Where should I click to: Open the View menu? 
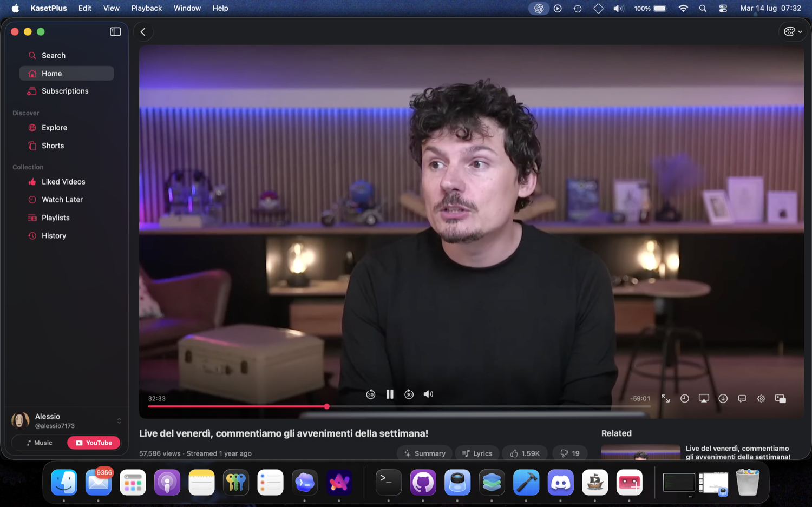(112, 8)
